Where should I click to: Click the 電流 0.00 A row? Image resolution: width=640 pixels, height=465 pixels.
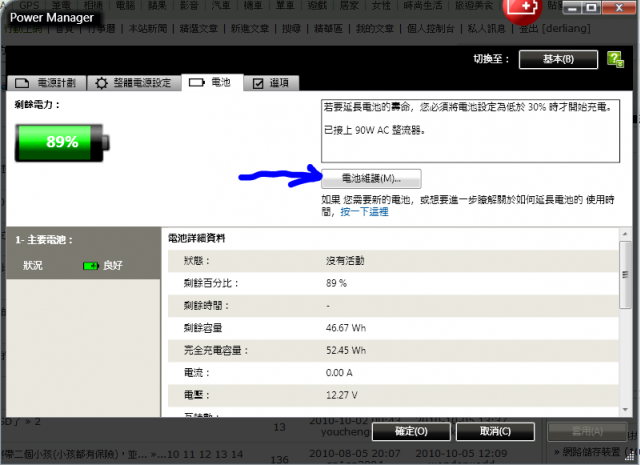(x=393, y=373)
